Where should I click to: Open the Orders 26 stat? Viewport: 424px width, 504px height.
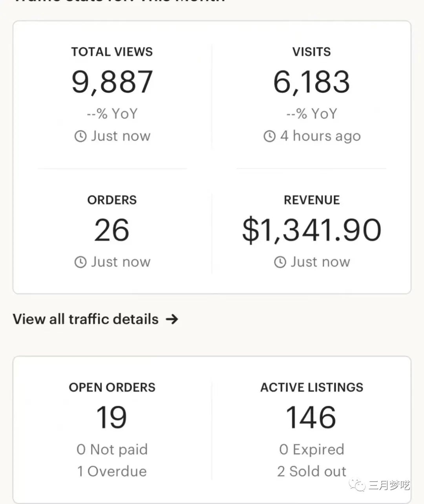[112, 230]
